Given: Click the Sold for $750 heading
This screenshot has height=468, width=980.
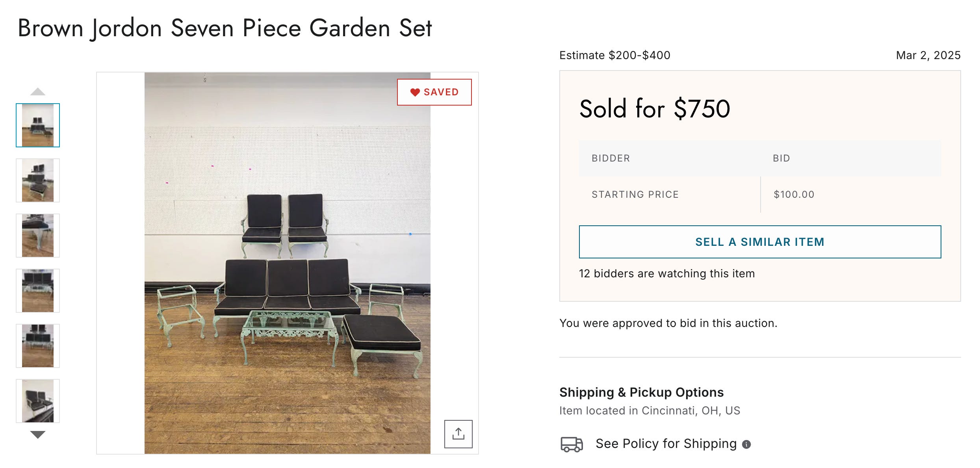Looking at the screenshot, I should pyautogui.click(x=655, y=109).
